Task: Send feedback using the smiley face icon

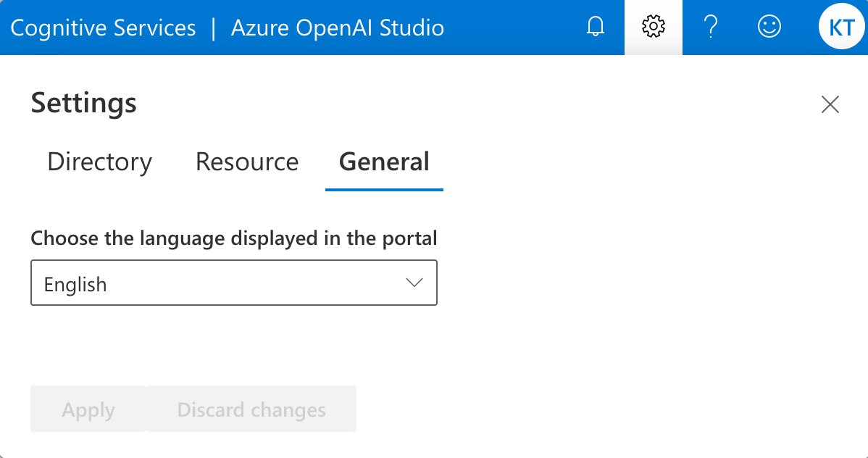Action: 769,27
